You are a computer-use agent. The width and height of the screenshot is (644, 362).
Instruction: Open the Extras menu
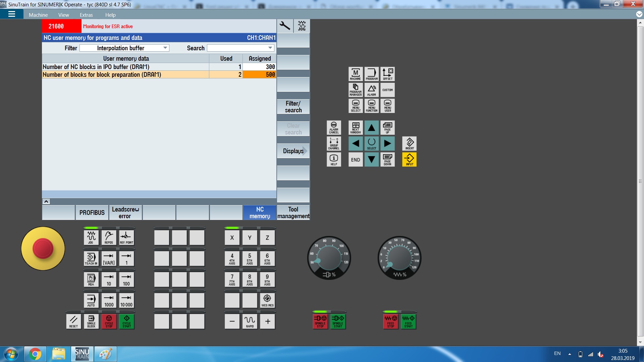click(x=86, y=15)
